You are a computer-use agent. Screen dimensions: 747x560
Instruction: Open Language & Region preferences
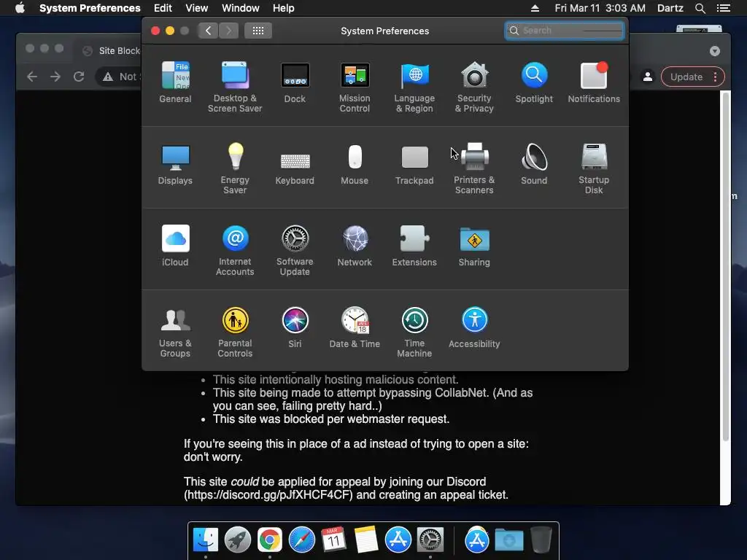tap(414, 87)
